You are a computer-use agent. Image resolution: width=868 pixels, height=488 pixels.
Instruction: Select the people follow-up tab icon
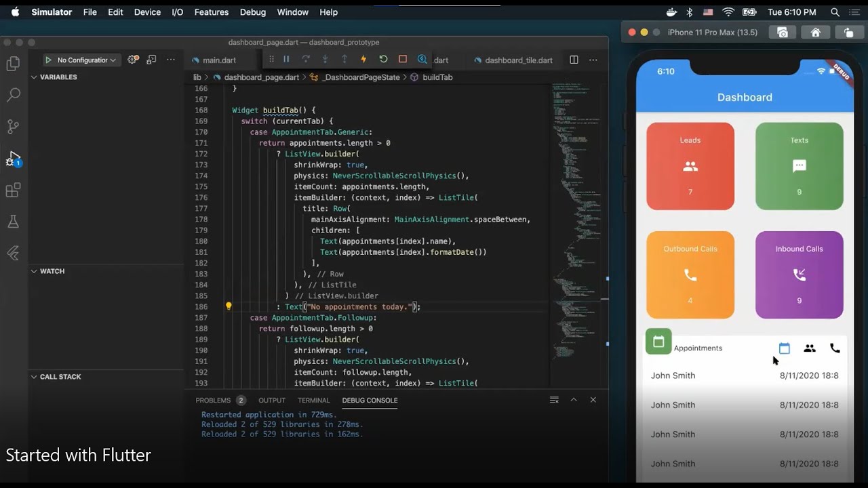click(x=810, y=348)
